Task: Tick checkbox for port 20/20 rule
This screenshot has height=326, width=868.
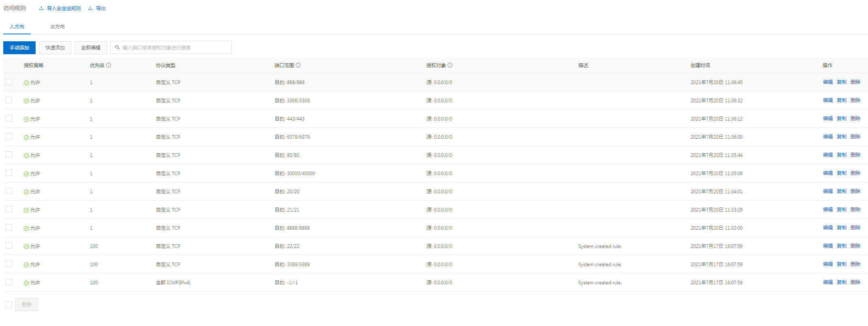Action: pos(9,191)
